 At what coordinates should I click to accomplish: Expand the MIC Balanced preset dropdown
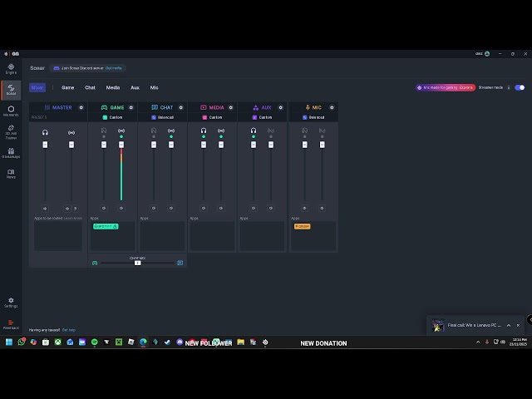click(x=314, y=117)
